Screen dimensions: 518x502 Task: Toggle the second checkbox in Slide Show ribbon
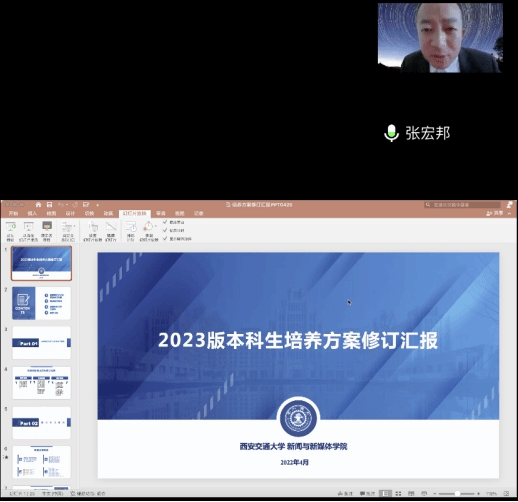pos(165,230)
